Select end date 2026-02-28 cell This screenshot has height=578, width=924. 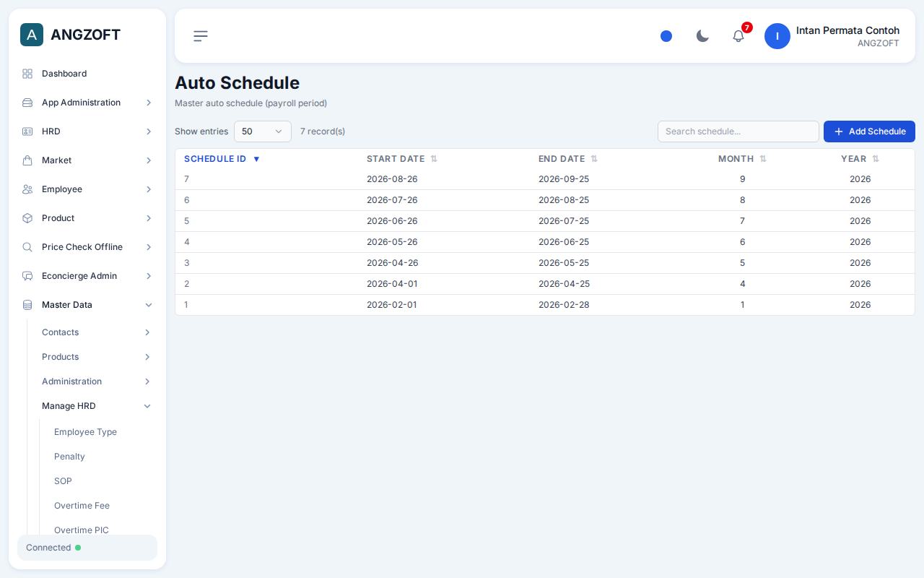pyautogui.click(x=564, y=305)
